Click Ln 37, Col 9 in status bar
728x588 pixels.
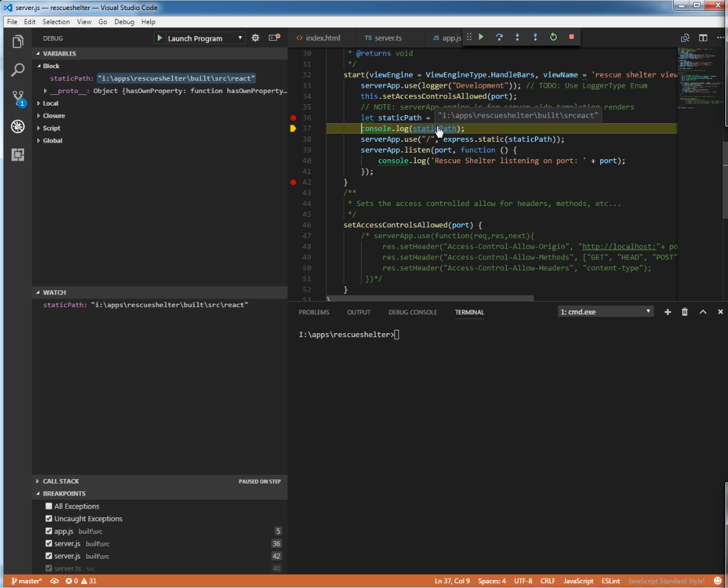[452, 581]
